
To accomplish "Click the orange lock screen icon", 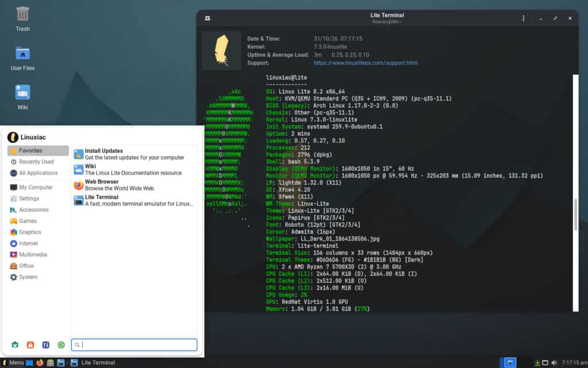I will (x=30, y=345).
